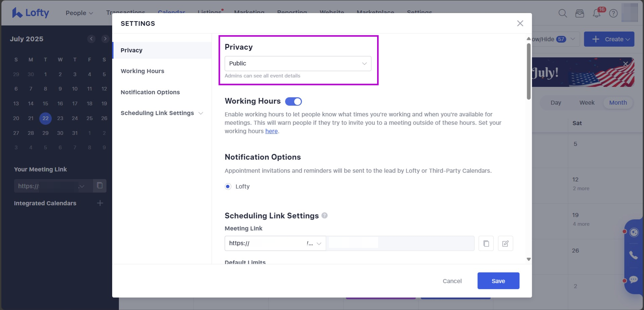Copy Your Meeting Link in sidebar
Viewport: 644px width, 310px height.
(x=100, y=186)
